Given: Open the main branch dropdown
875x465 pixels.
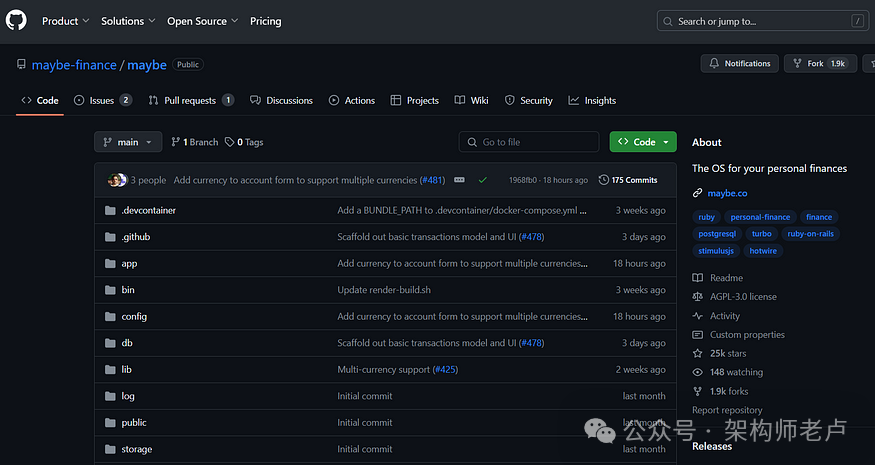Looking at the screenshot, I should [127, 142].
